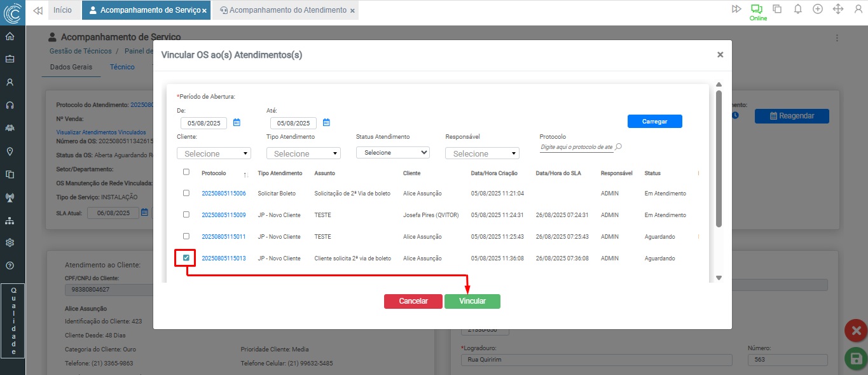This screenshot has width=868, height=375.
Task: Toggle the select-all checkbox in table header
Action: (186, 172)
